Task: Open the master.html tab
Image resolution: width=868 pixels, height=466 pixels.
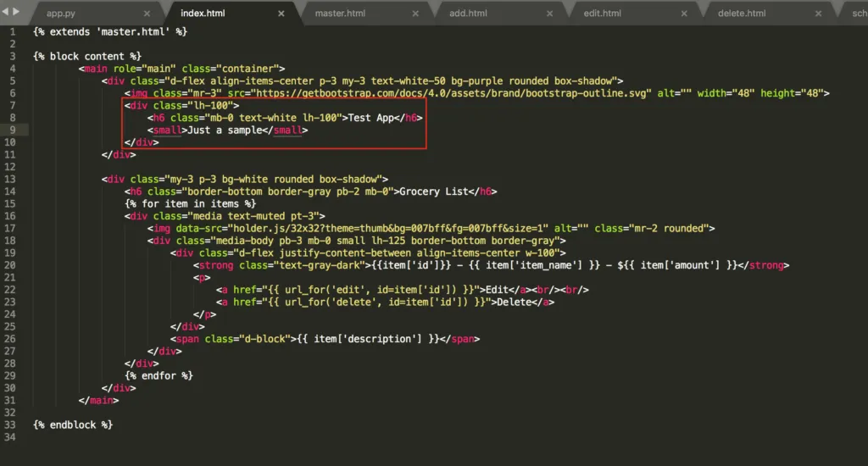Action: click(340, 14)
